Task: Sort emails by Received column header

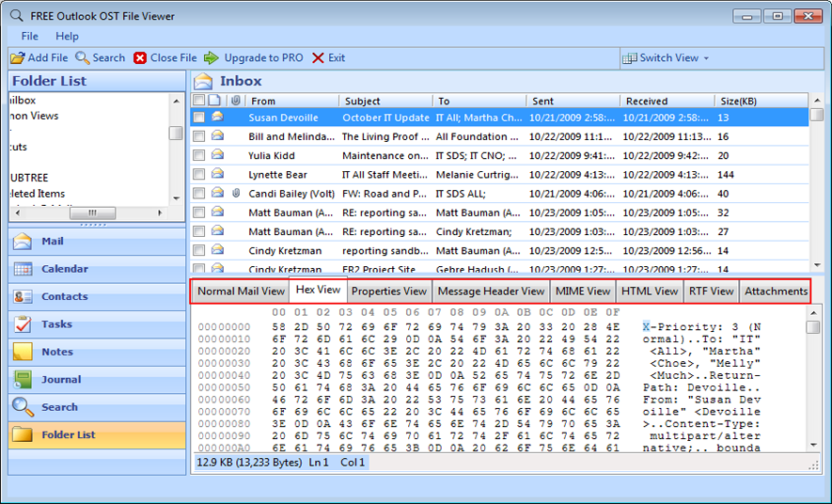Action: pyautogui.click(x=667, y=101)
